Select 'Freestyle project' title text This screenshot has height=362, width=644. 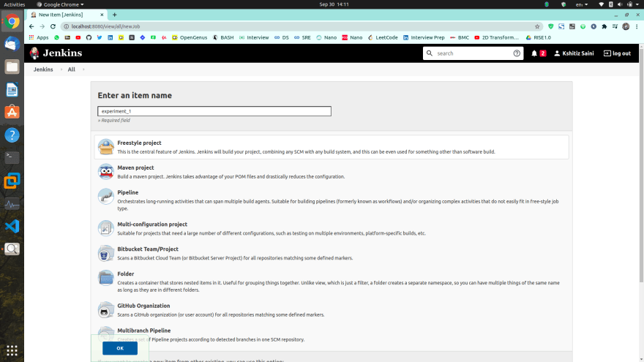click(x=139, y=143)
